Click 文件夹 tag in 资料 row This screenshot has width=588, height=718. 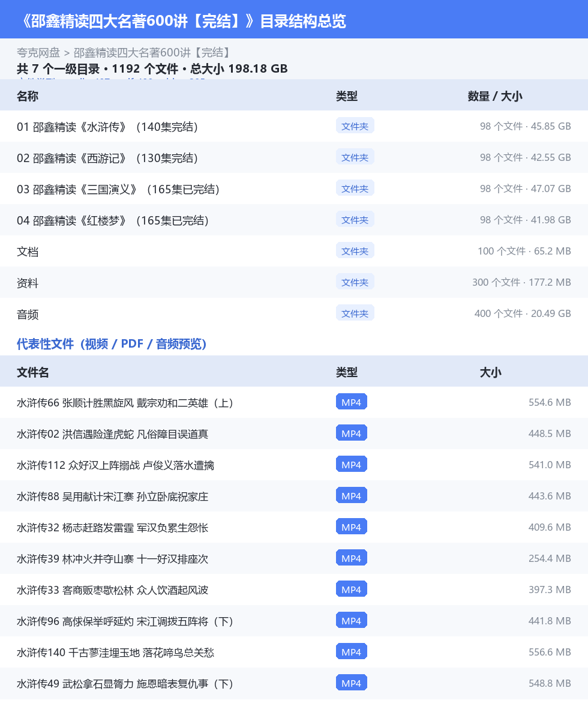pyautogui.click(x=355, y=282)
